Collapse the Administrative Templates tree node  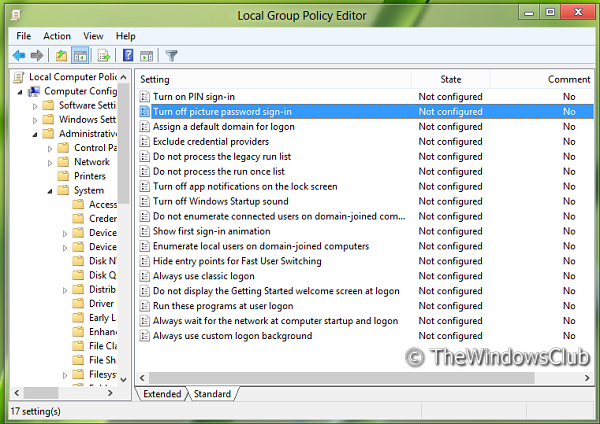point(35,135)
